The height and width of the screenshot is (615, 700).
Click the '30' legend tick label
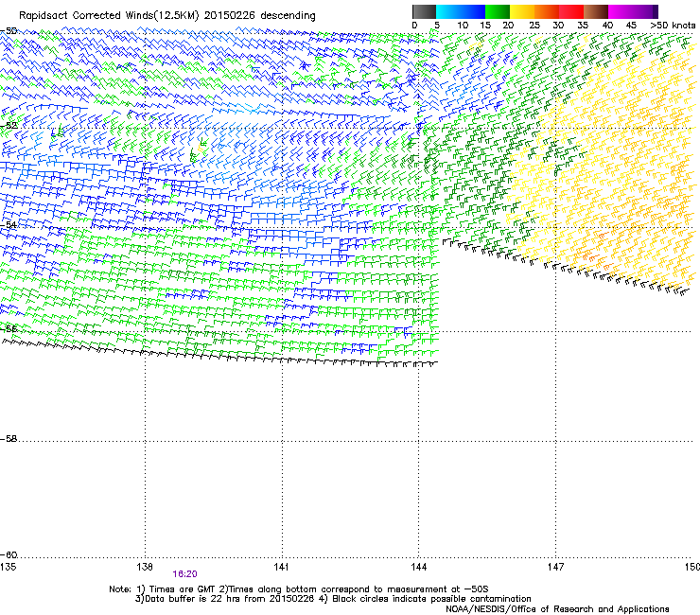558,26
